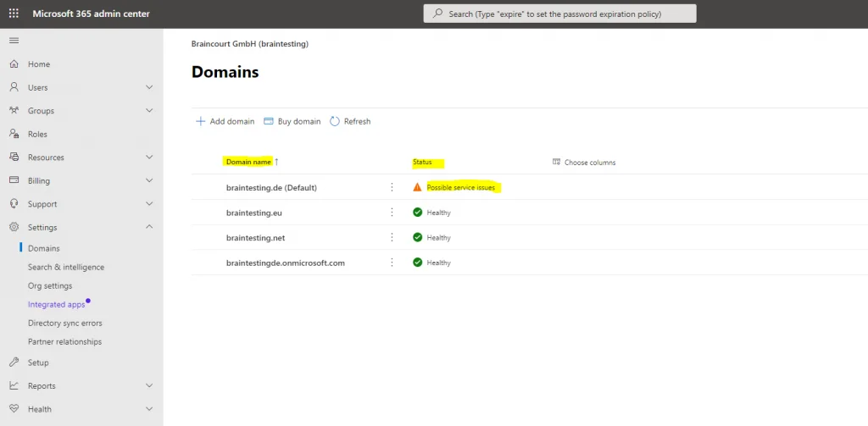Click the Resources printer icon
Image resolution: width=868 pixels, height=426 pixels.
[x=14, y=158]
